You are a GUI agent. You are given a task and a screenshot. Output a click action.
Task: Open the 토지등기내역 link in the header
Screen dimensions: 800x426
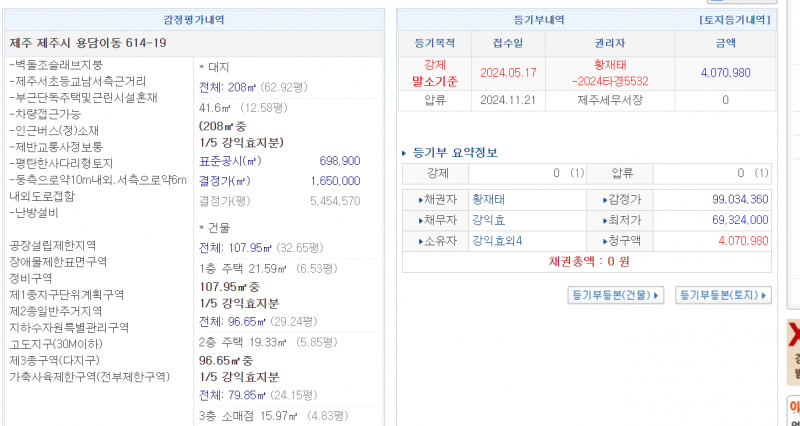[x=735, y=19]
